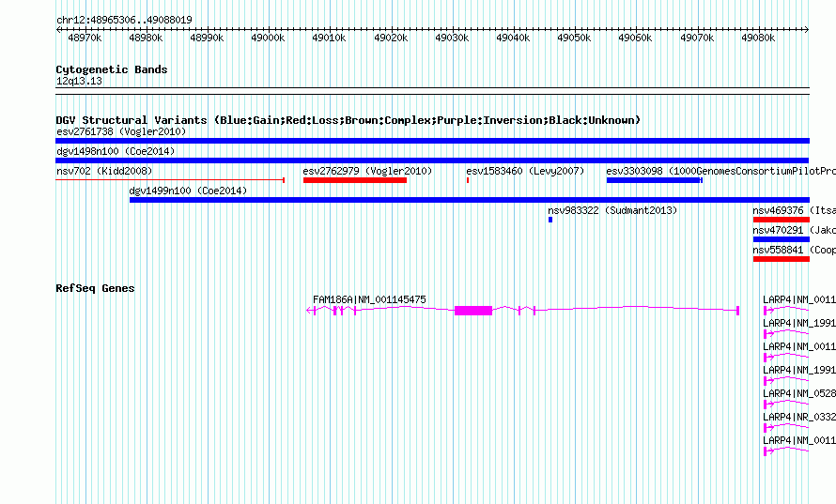Click the 49040k ruler tick label
This screenshot has width=836, height=504.
point(513,38)
